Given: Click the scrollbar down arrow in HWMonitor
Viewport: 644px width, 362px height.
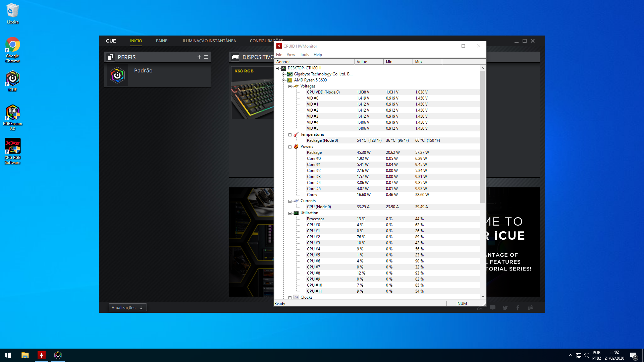Looking at the screenshot, I should (x=483, y=297).
